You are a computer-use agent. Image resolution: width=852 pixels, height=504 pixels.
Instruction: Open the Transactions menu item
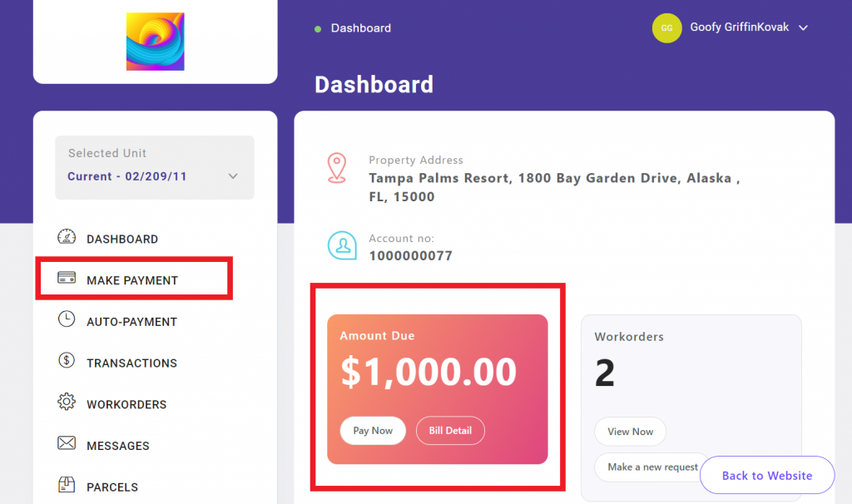(x=131, y=363)
